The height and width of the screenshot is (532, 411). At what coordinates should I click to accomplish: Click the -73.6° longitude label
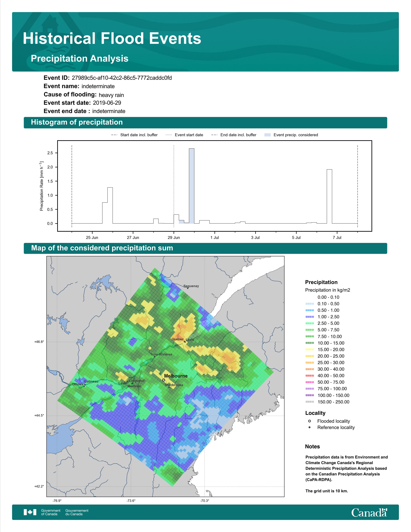tap(131, 501)
